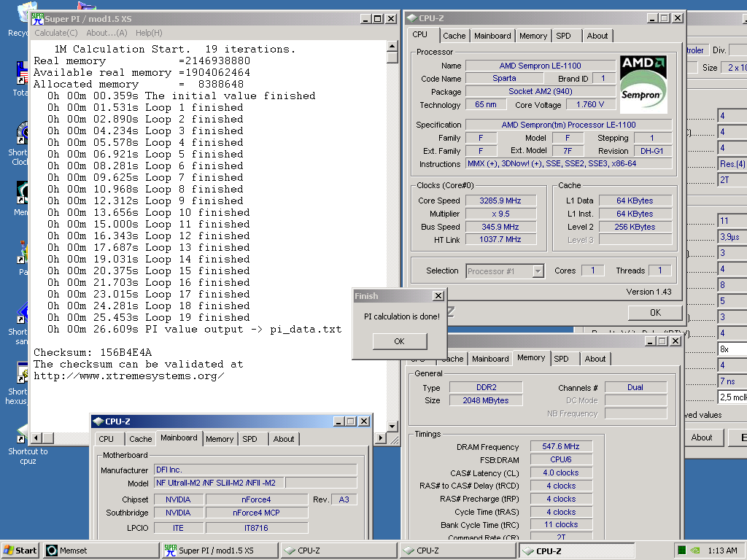The height and width of the screenshot is (560, 747).
Task: Click DRAM Frequency value 547.6 MHz
Action: pos(561,447)
